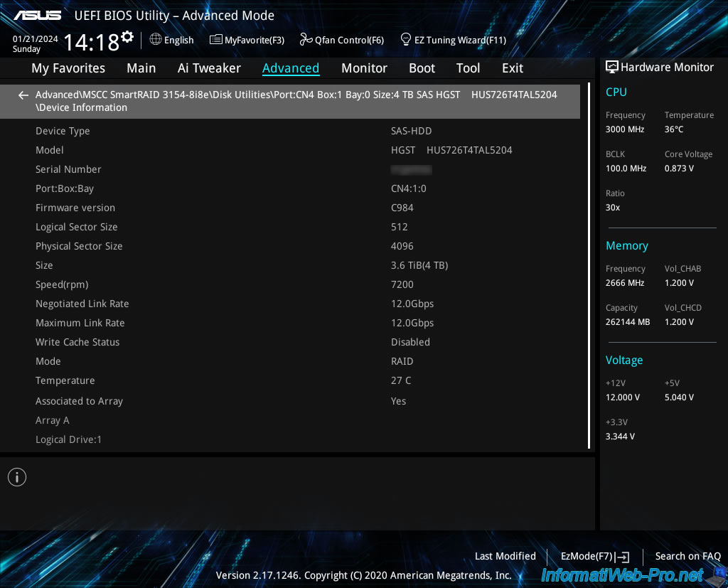Open the My Favorites tab
The image size is (728, 588).
(68, 68)
